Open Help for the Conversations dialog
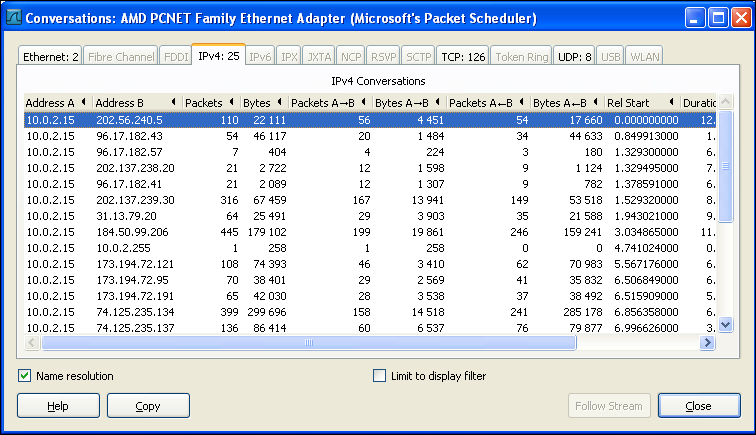This screenshot has width=756, height=435. click(58, 406)
